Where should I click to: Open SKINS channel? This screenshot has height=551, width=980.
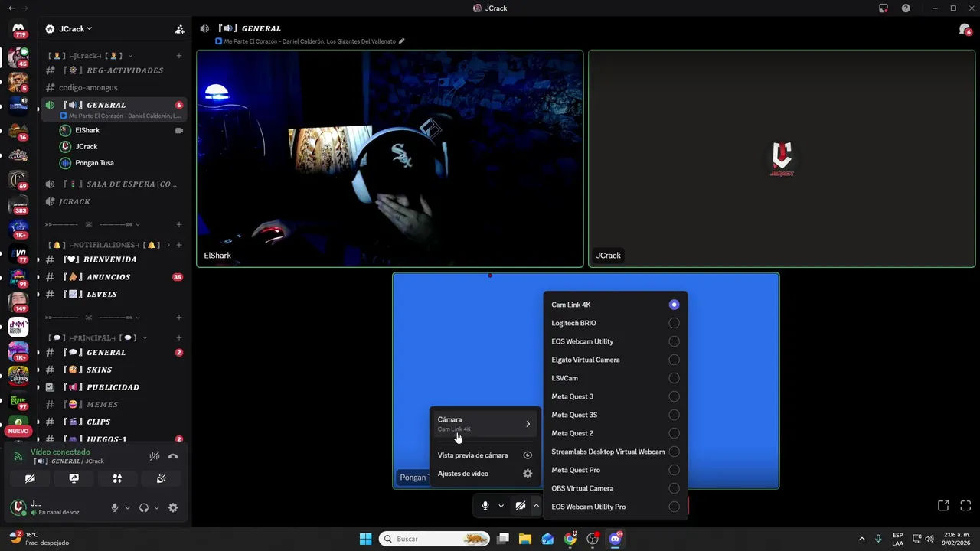pyautogui.click(x=113, y=370)
